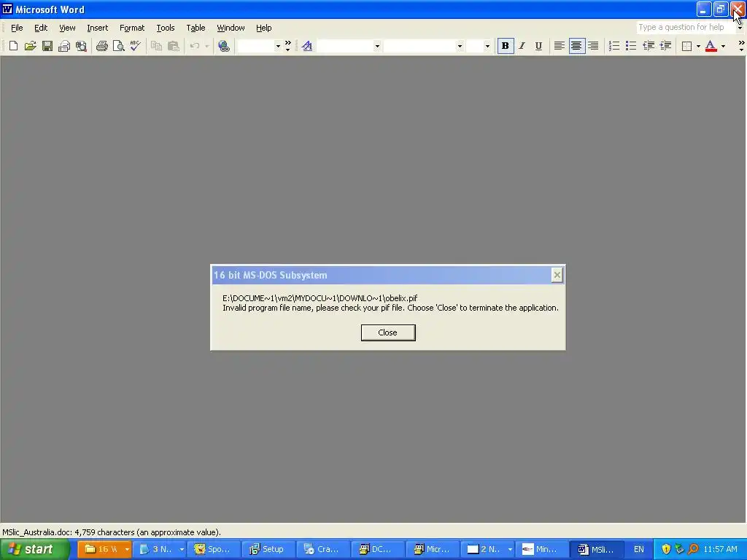The image size is (747, 560).
Task: Open the Help menu
Action: (263, 28)
